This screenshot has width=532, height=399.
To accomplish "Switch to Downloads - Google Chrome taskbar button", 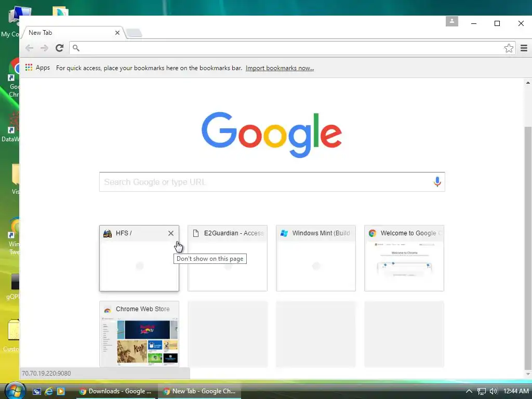I will [116, 391].
